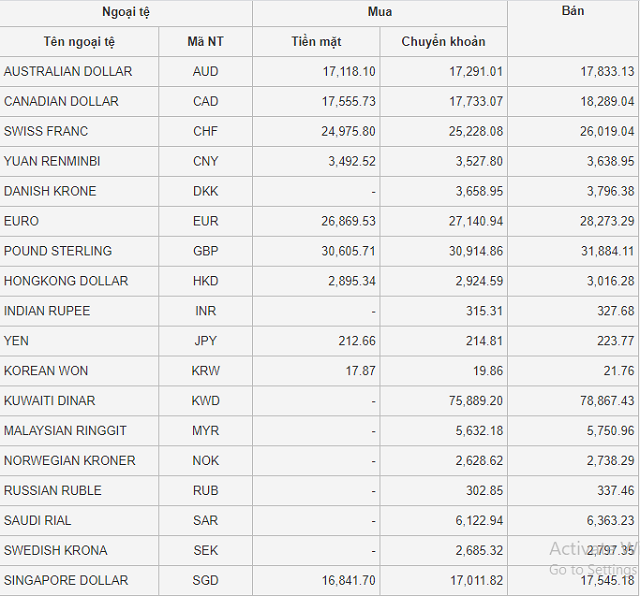This screenshot has height=596, width=640.
Task: Select the MYR currency code cell
Action: pos(205,431)
